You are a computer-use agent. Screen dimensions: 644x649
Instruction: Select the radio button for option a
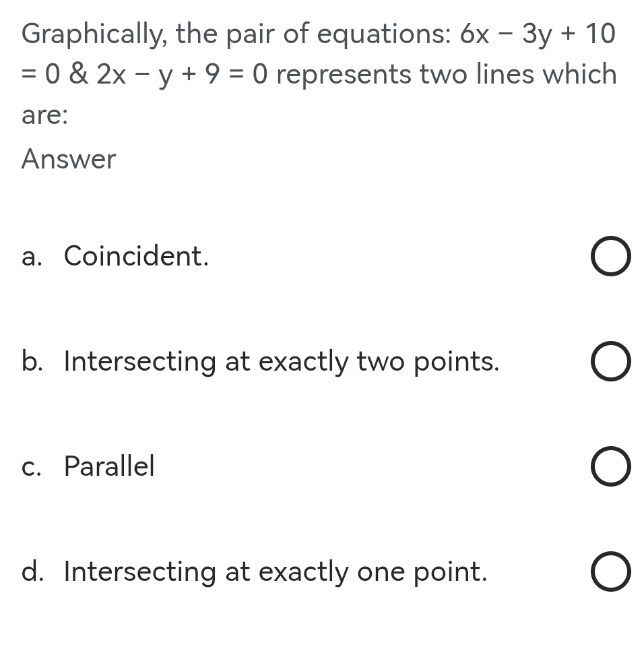coord(610,255)
